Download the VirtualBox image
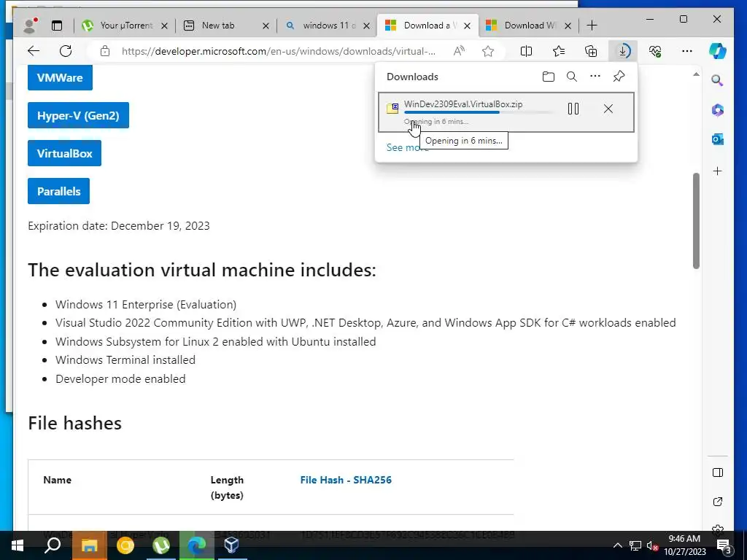The width and height of the screenshot is (747, 560). (64, 153)
